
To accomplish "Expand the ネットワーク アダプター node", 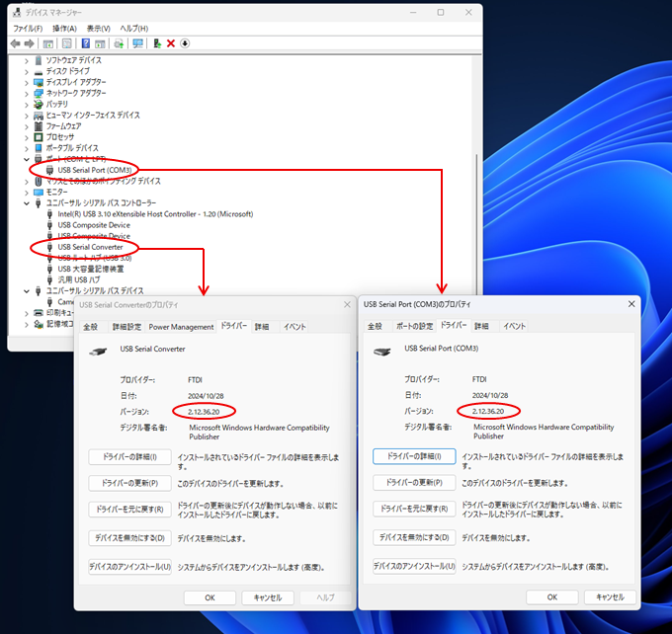I will [27, 94].
